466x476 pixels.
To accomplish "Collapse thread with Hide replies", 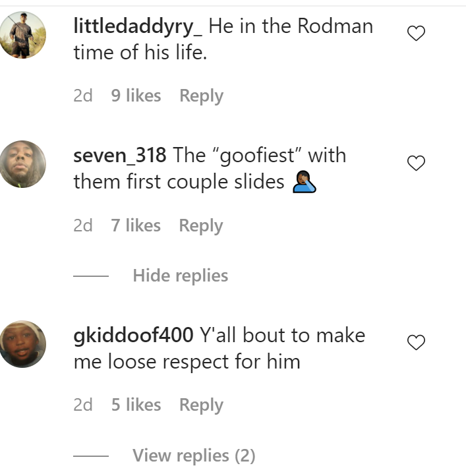I will (x=181, y=276).
